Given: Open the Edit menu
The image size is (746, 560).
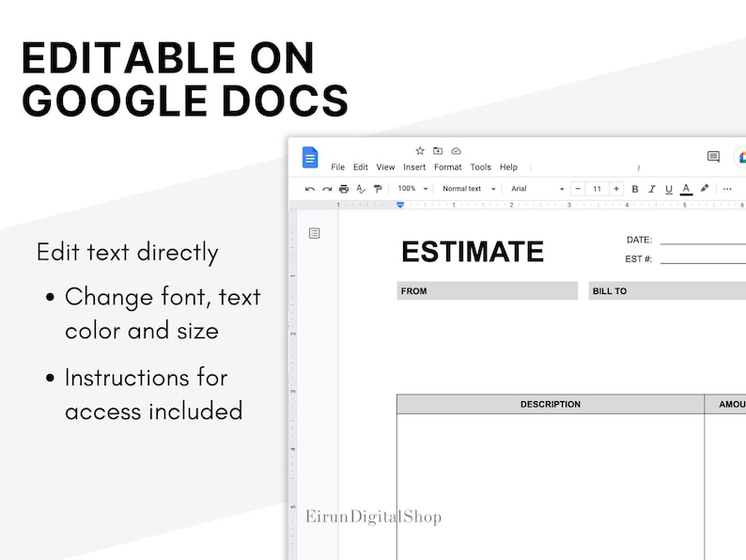Looking at the screenshot, I should (360, 167).
